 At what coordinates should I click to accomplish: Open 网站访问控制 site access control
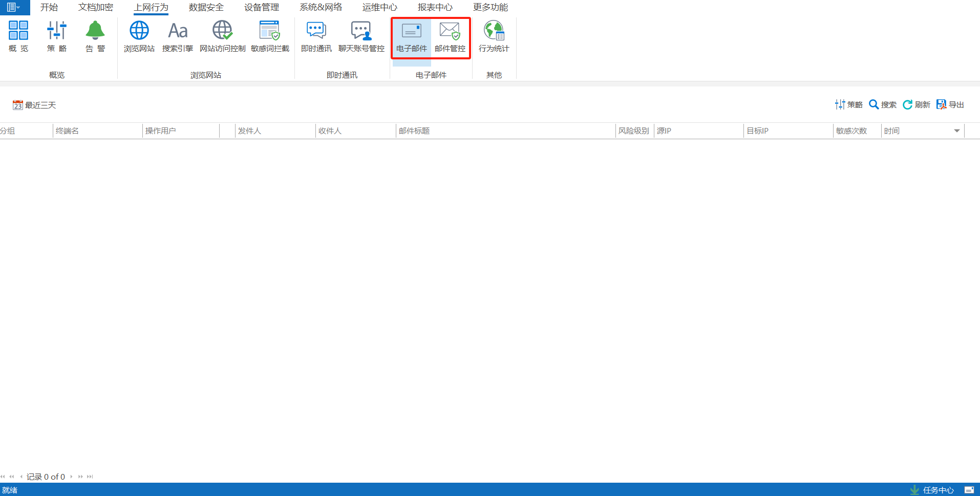(223, 36)
